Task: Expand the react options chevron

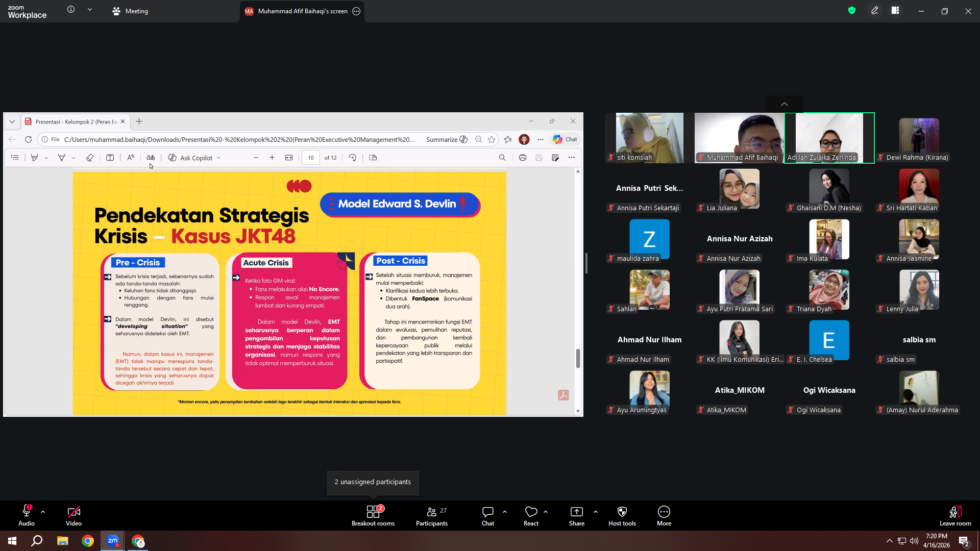Action: click(x=546, y=512)
